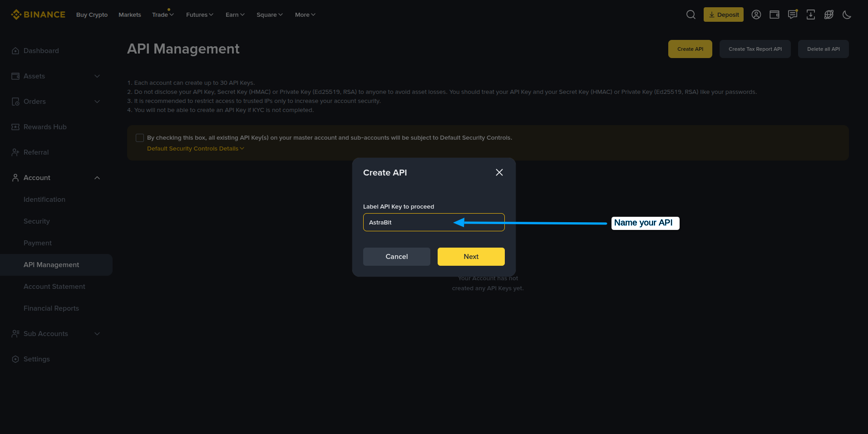Click the Account person icon
868x434 pixels.
pyautogui.click(x=15, y=178)
